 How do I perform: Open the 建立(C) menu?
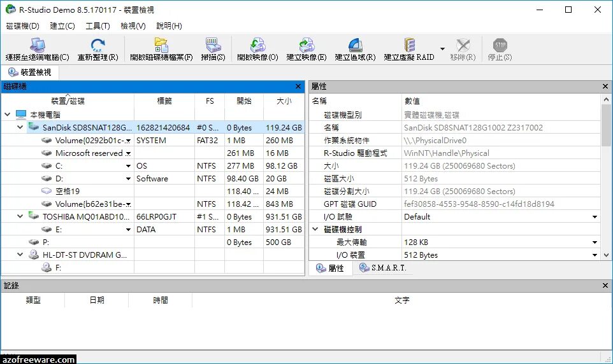point(62,26)
